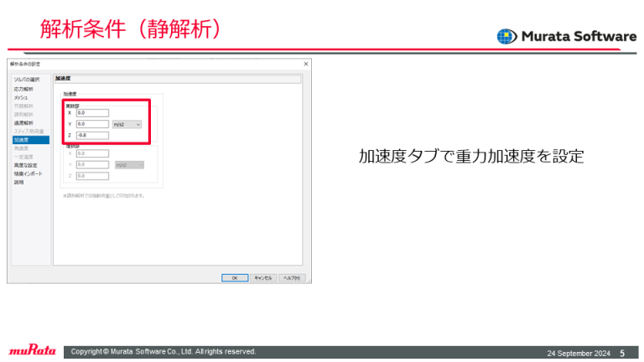Close the 解析条件の設定 dialog
This screenshot has height=362, width=644.
[305, 64]
